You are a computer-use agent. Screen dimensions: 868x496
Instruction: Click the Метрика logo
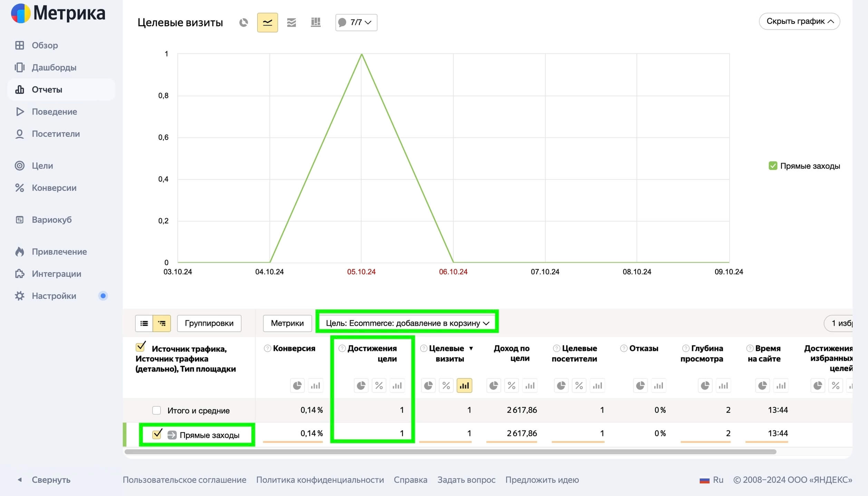click(x=58, y=13)
